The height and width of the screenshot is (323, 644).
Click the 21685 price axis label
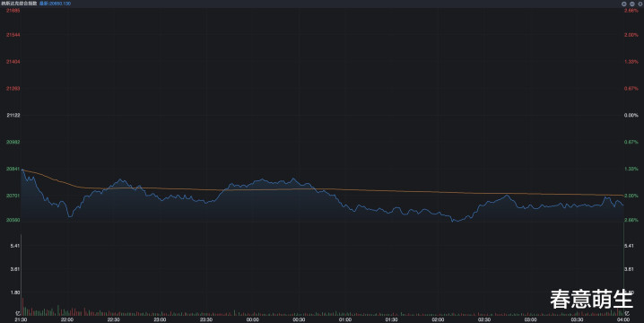[x=13, y=11]
